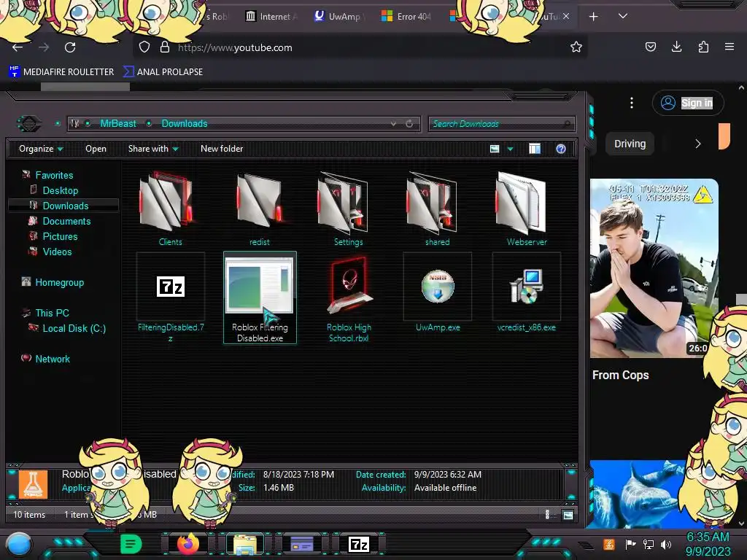Select This PC in navigation pane
Viewport: 747px width, 560px height.
click(52, 313)
